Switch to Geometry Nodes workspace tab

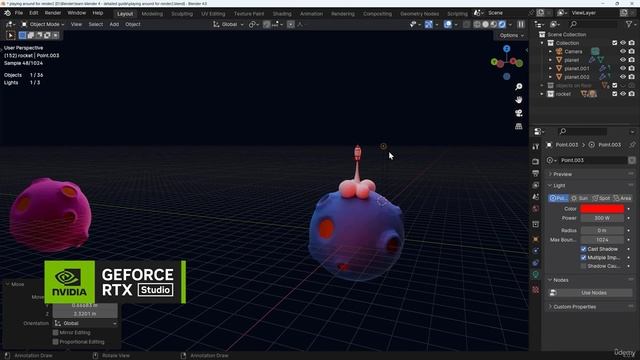click(419, 14)
